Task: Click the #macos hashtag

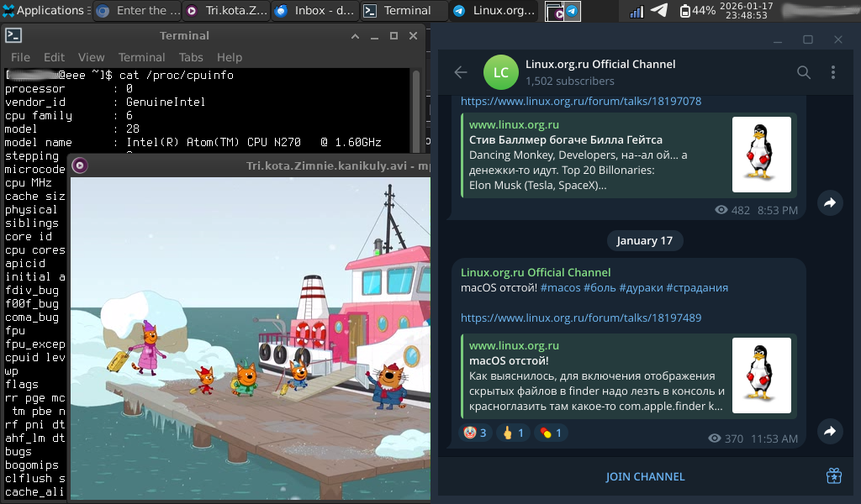Action: coord(560,287)
